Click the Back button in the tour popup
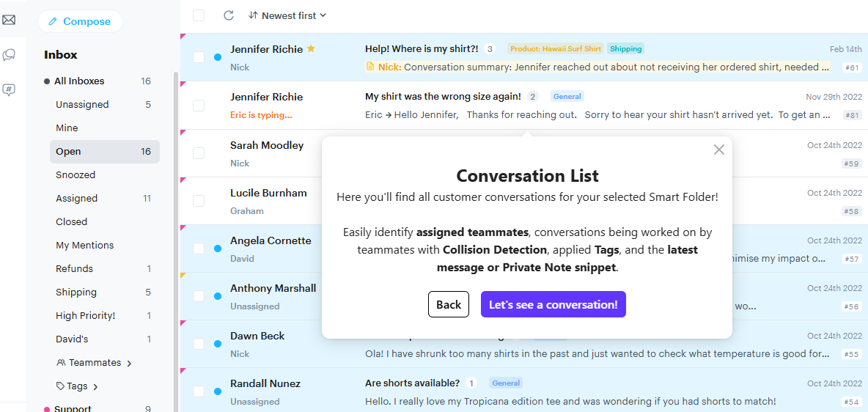This screenshot has height=412, width=868. tap(449, 304)
